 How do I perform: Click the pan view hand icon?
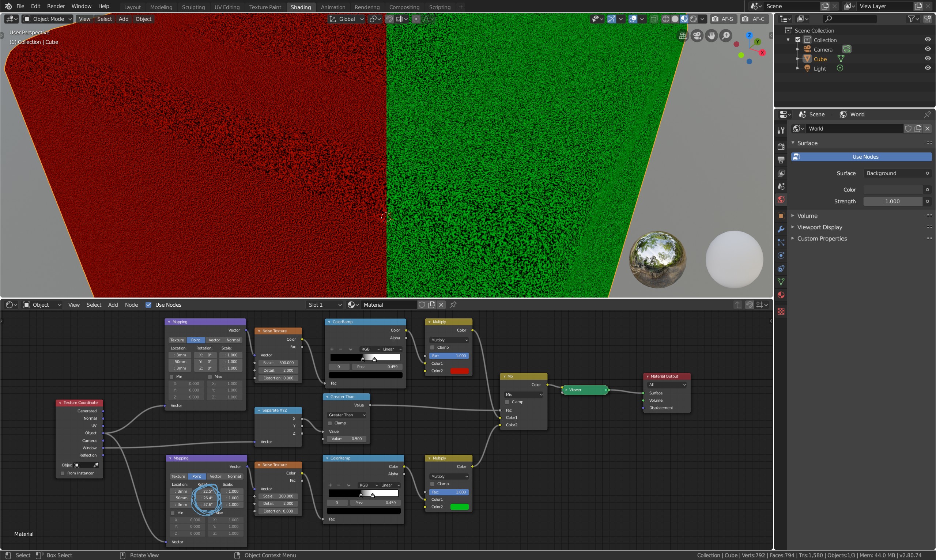tap(711, 35)
